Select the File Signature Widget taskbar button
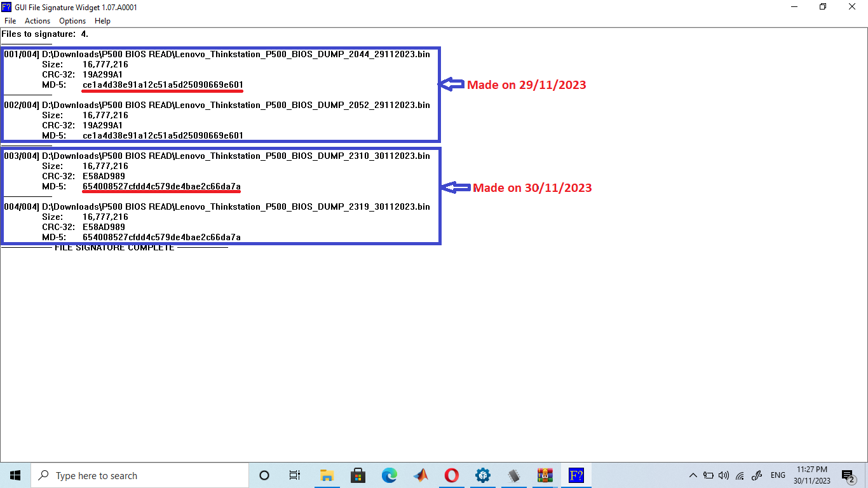This screenshot has width=868, height=488. coord(576,475)
